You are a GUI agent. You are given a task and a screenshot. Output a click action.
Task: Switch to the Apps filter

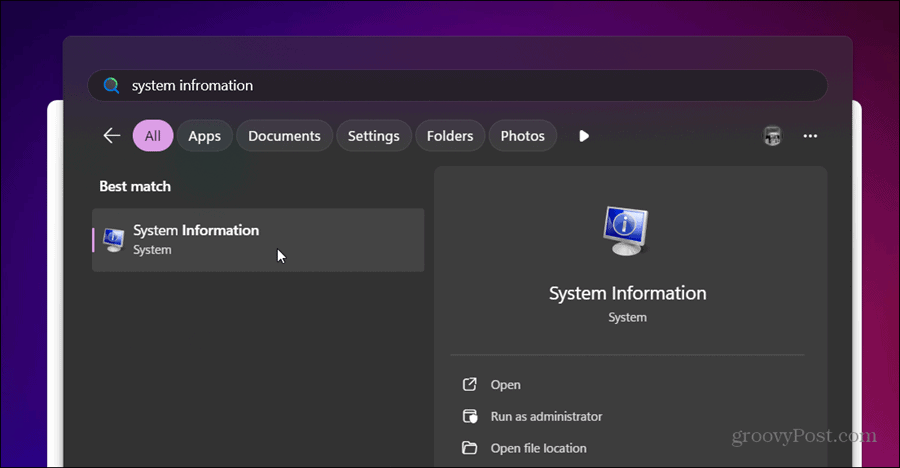204,136
